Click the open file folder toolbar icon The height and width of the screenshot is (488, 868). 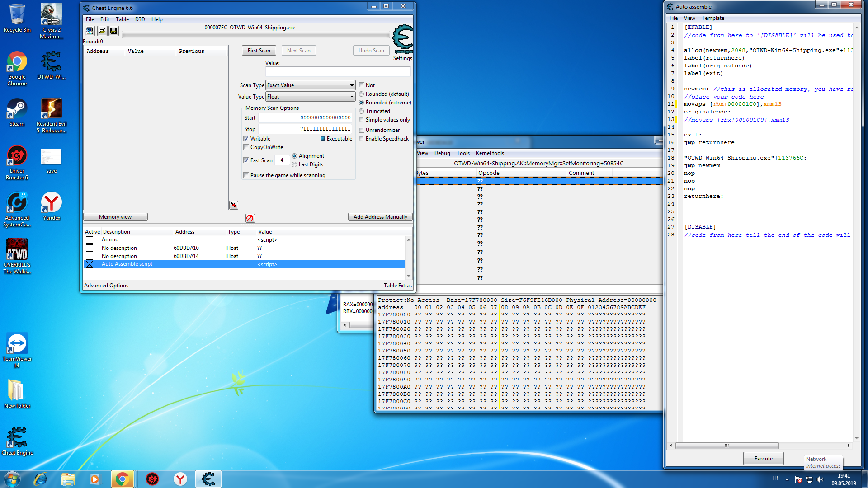coord(102,31)
